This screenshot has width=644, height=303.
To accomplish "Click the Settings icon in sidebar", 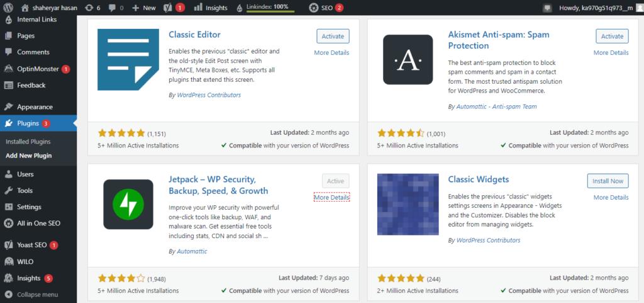I will (x=8, y=207).
